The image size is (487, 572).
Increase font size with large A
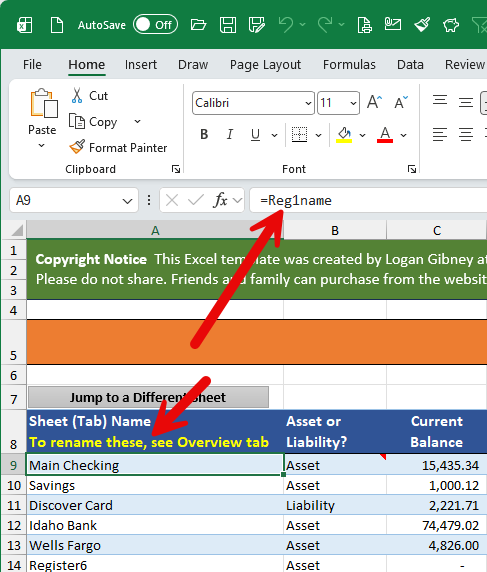[375, 102]
